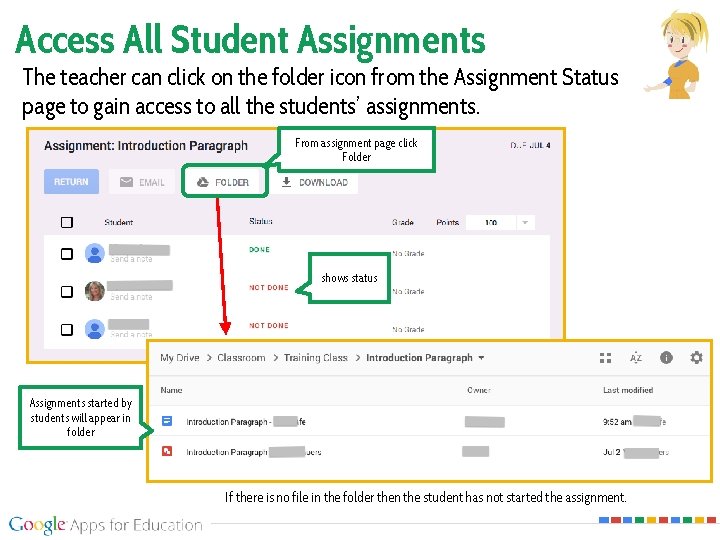The height and width of the screenshot is (540, 720).
Task: Click the Jul 2 last modified entry
Action: (x=636, y=452)
